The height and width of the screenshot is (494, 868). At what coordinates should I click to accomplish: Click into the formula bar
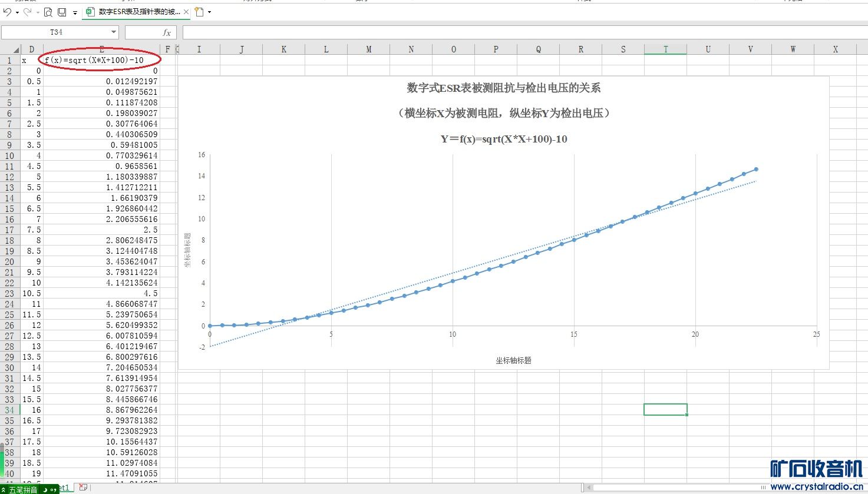(x=524, y=32)
